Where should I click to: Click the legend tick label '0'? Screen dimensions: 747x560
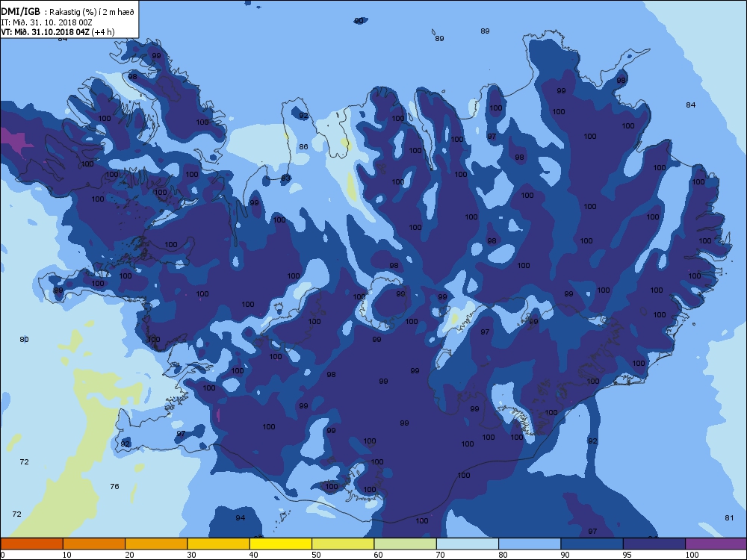2,555
